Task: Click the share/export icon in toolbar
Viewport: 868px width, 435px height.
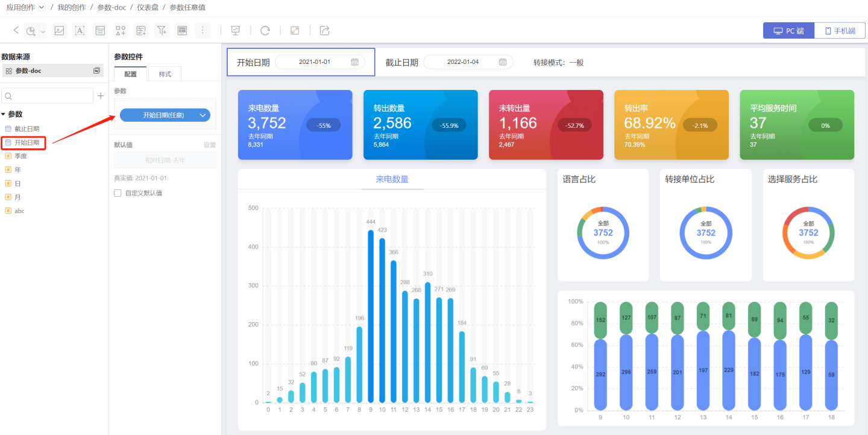Action: (x=325, y=31)
